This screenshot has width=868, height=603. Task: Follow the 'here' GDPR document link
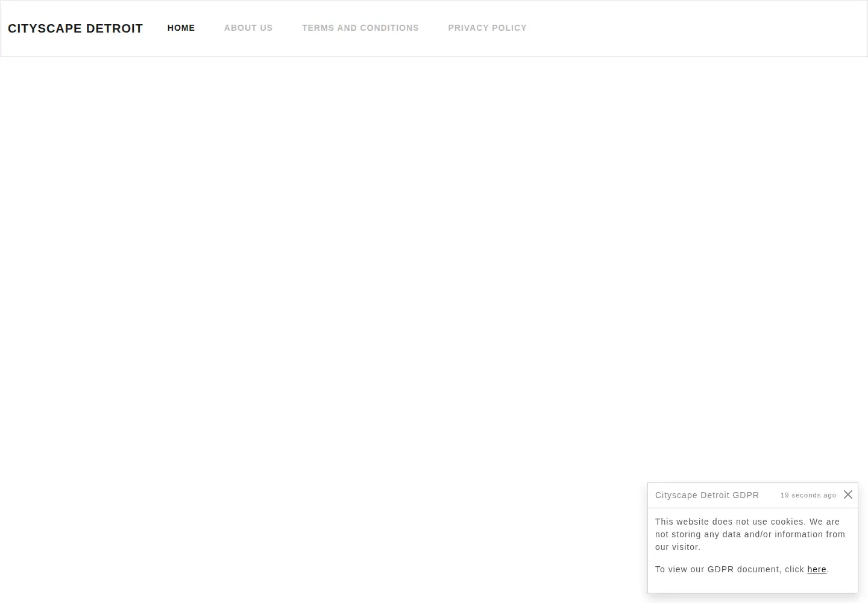pos(817,569)
